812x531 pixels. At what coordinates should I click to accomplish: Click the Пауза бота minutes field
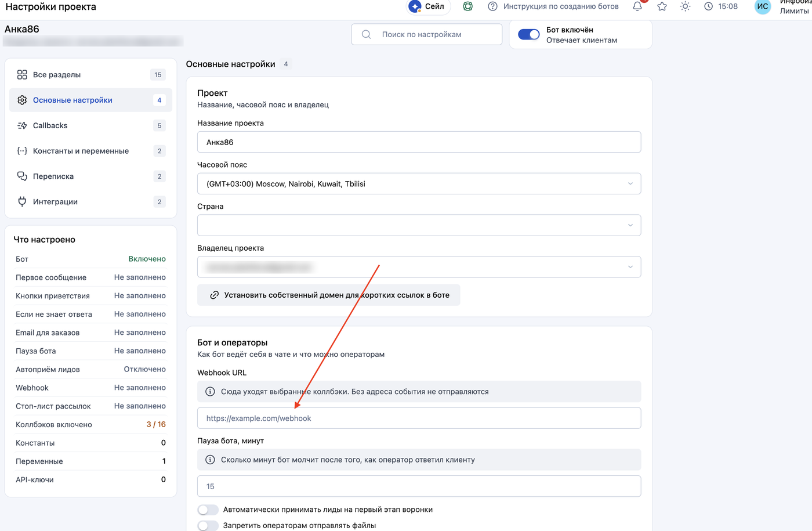coord(419,486)
